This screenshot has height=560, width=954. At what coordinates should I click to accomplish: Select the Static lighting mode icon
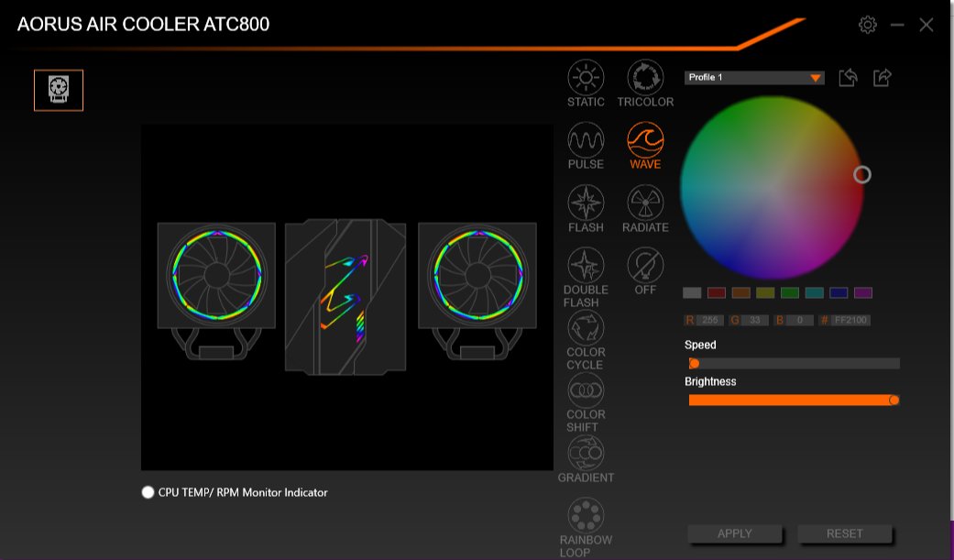586,78
